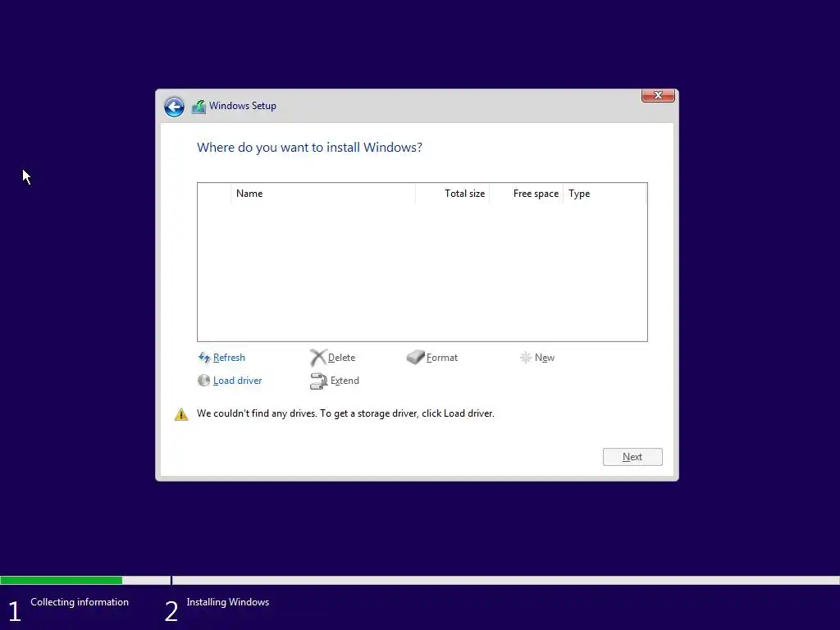The width and height of the screenshot is (840, 630).
Task: Sort by the Type column header
Action: [x=605, y=194]
